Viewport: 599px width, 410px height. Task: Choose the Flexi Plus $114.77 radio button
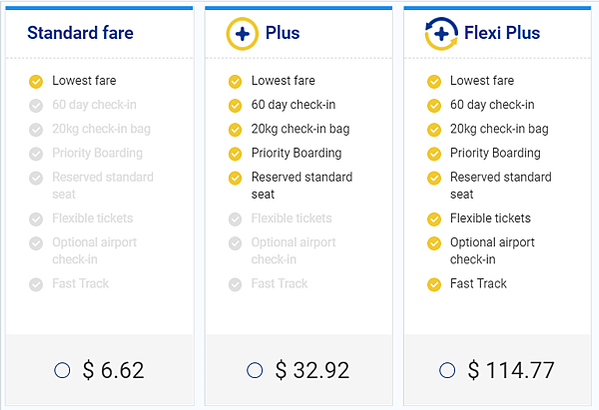coord(447,370)
